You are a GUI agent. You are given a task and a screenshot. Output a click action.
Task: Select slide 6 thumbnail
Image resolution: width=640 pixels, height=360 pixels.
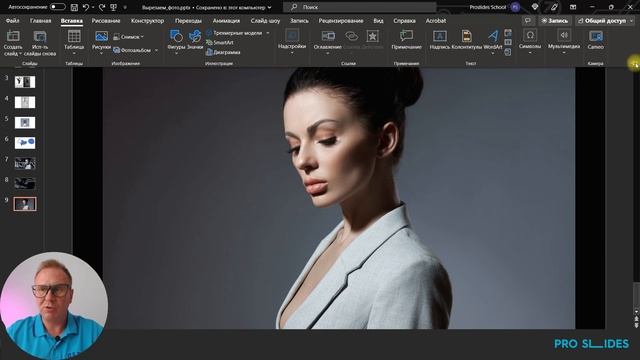25,143
